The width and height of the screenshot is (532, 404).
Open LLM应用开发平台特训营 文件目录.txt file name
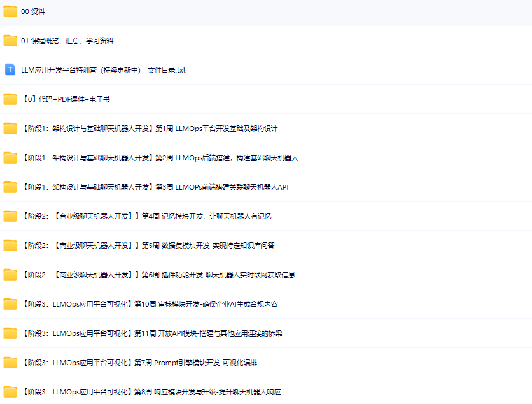(x=103, y=70)
